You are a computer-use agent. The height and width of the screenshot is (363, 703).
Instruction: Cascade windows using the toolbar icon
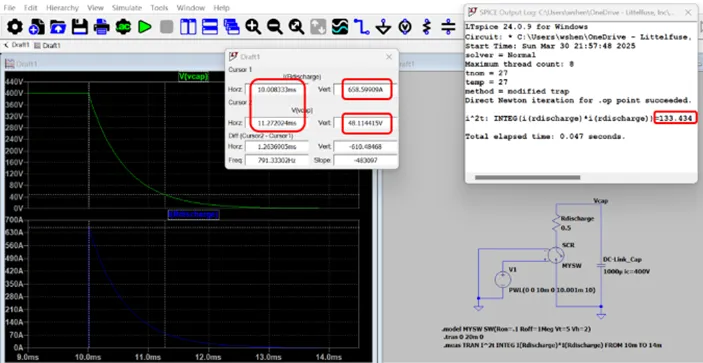point(231,27)
